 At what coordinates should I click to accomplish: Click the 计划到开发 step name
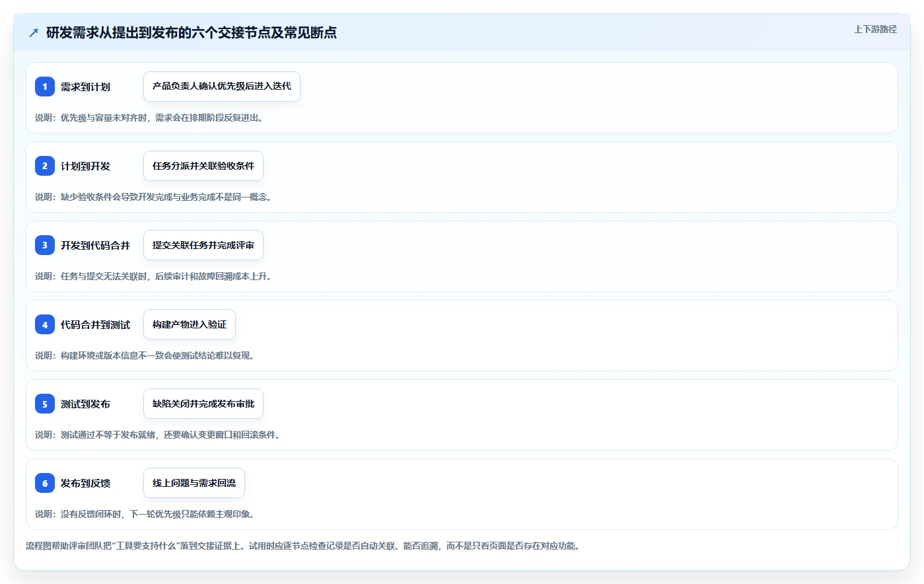click(85, 166)
